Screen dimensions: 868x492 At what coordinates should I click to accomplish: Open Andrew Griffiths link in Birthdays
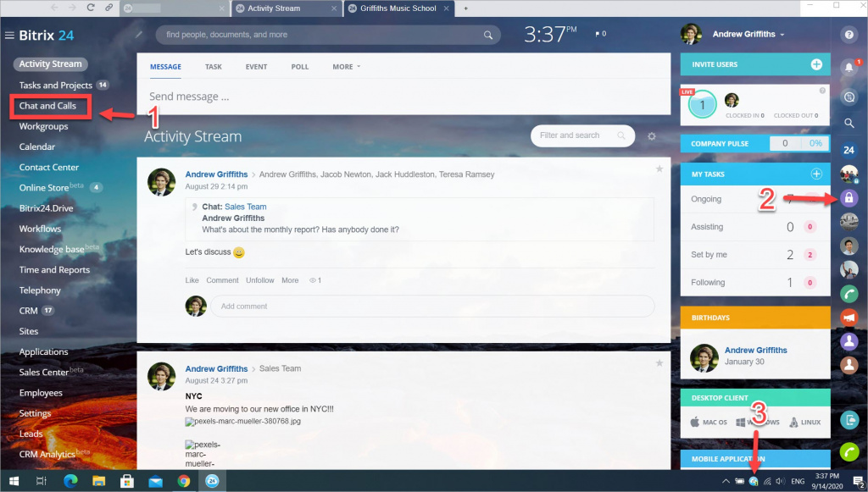(755, 350)
